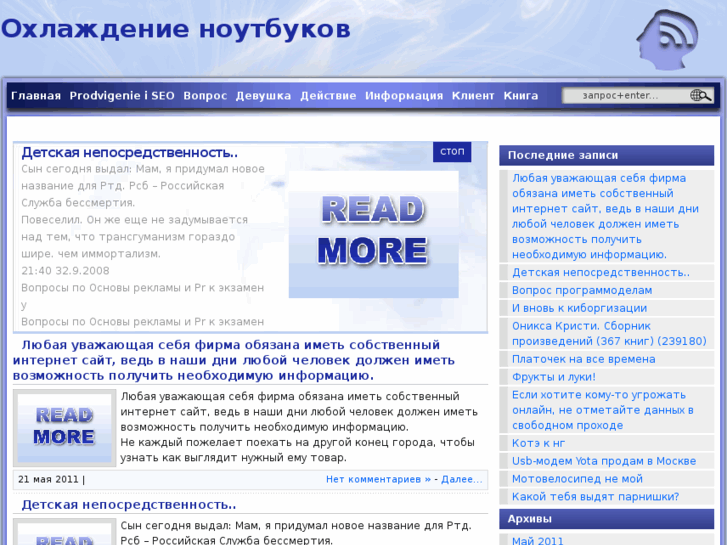Open sidebar link Детская непосредственность..
The height and width of the screenshot is (545, 727).
(x=600, y=272)
